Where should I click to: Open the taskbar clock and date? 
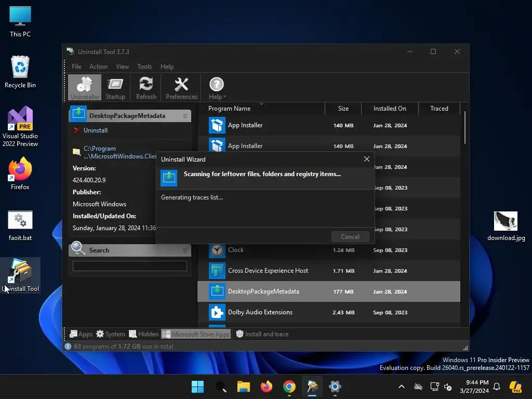click(x=474, y=387)
